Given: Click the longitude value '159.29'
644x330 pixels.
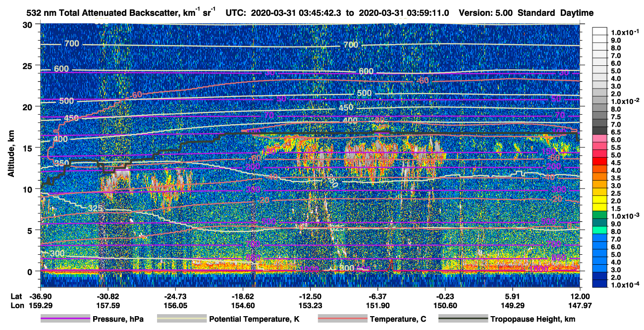Looking at the screenshot, I should pos(41,305).
